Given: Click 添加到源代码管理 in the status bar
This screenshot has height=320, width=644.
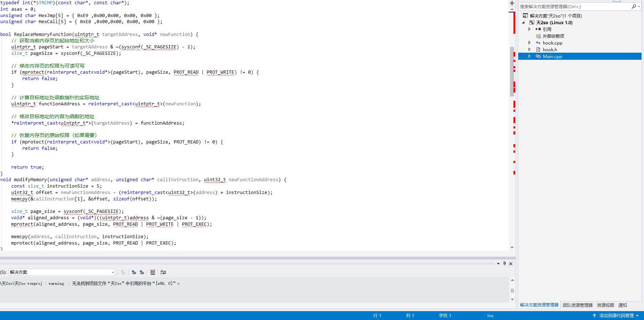Looking at the screenshot, I should pyautogui.click(x=616, y=316).
